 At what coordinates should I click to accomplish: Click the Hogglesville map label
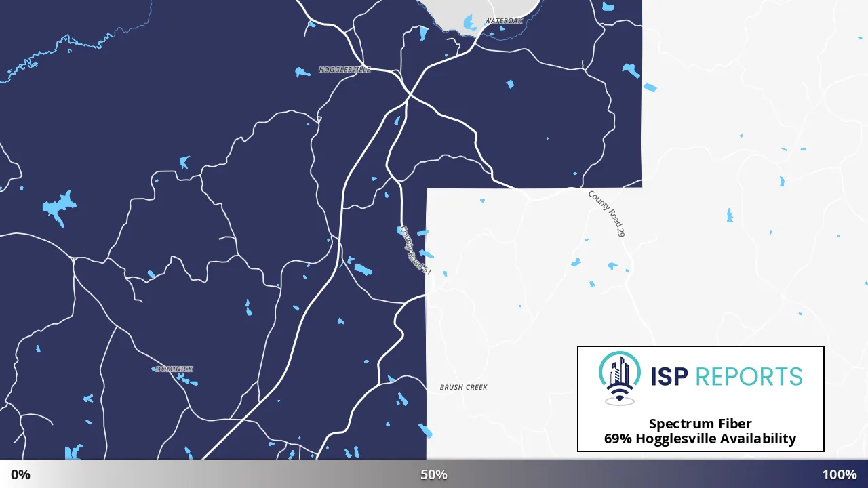344,70
